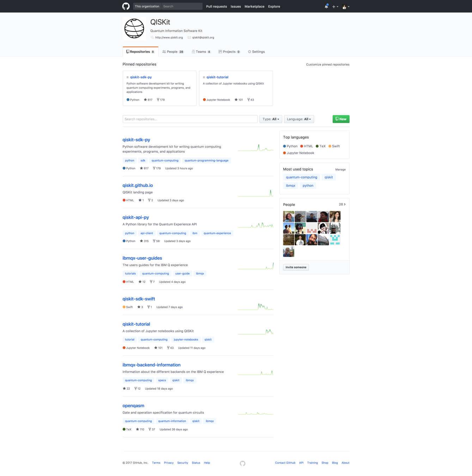Open the Teams tab
This screenshot has height=476, width=472.
tap(201, 52)
